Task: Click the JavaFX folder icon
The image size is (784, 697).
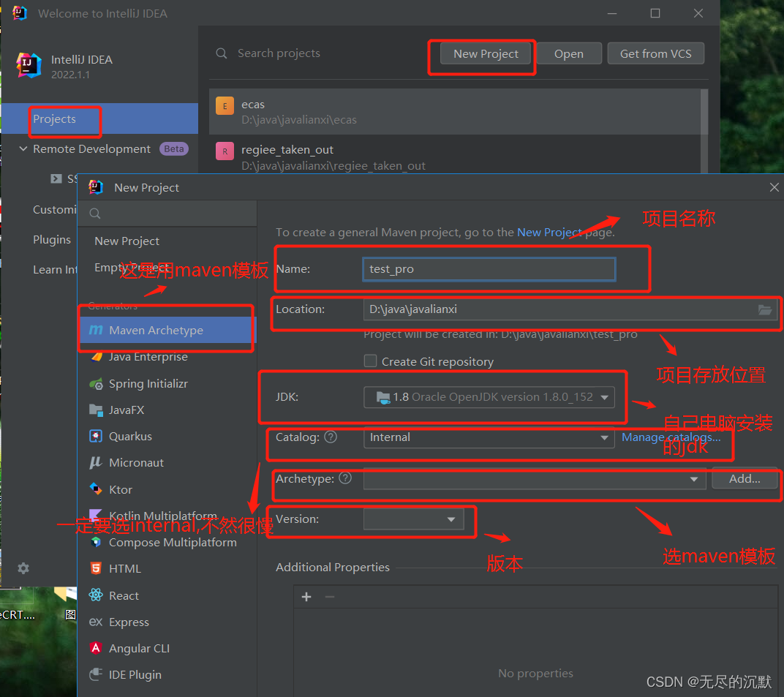Action: pyautogui.click(x=96, y=410)
